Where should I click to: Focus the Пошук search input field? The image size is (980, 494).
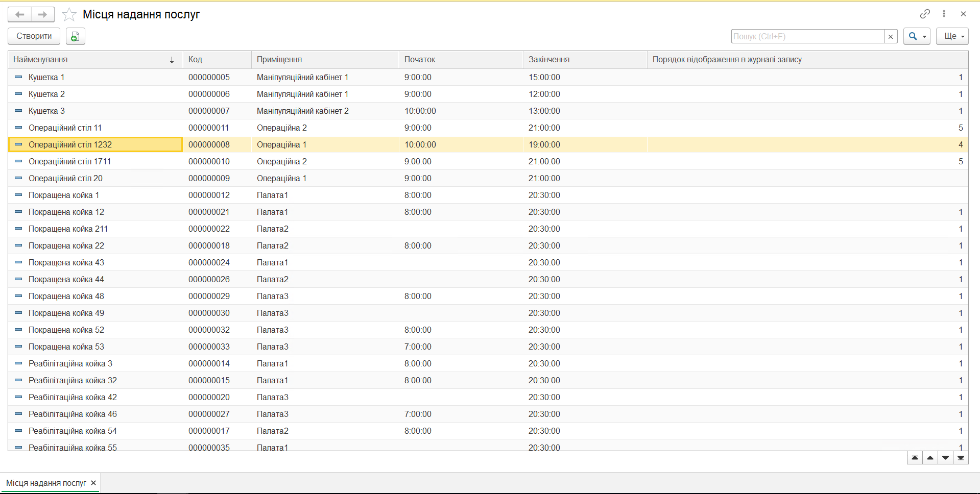coord(807,36)
